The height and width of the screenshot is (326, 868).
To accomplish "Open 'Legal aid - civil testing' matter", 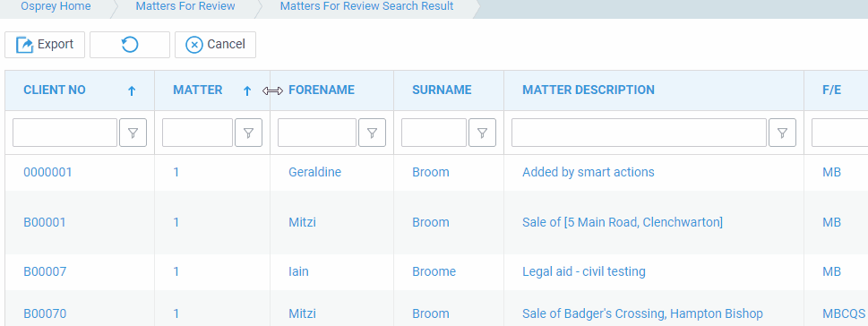I will (x=584, y=271).
